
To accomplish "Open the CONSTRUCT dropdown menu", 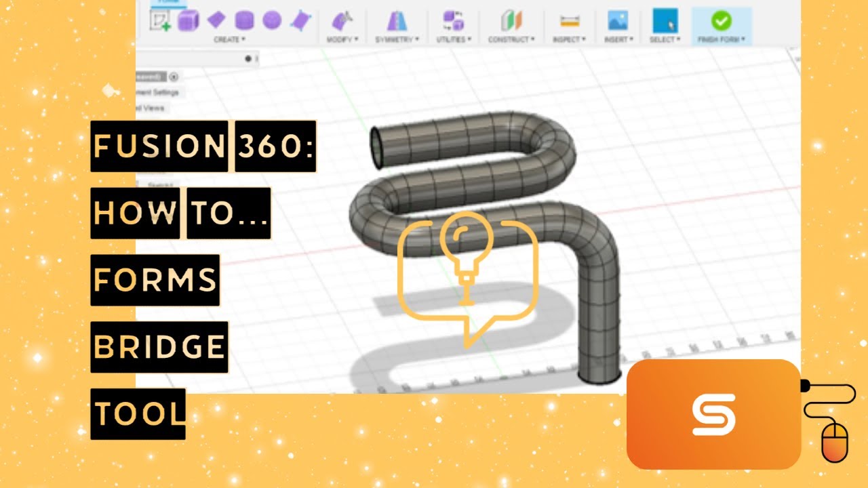I will coord(511,39).
